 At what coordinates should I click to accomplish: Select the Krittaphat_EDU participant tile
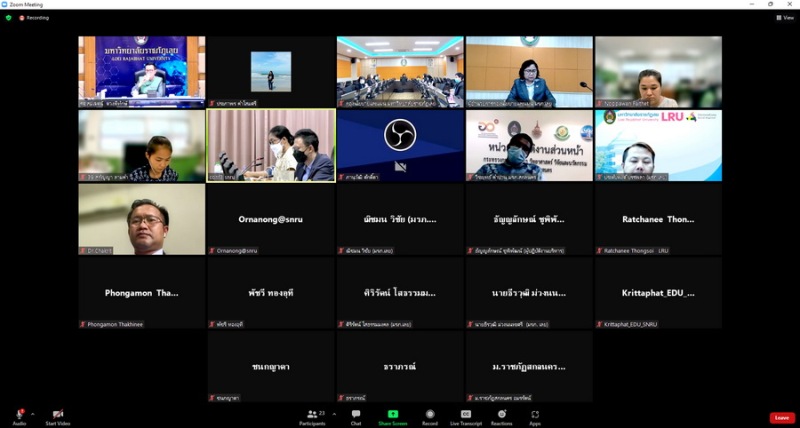pyautogui.click(x=657, y=293)
